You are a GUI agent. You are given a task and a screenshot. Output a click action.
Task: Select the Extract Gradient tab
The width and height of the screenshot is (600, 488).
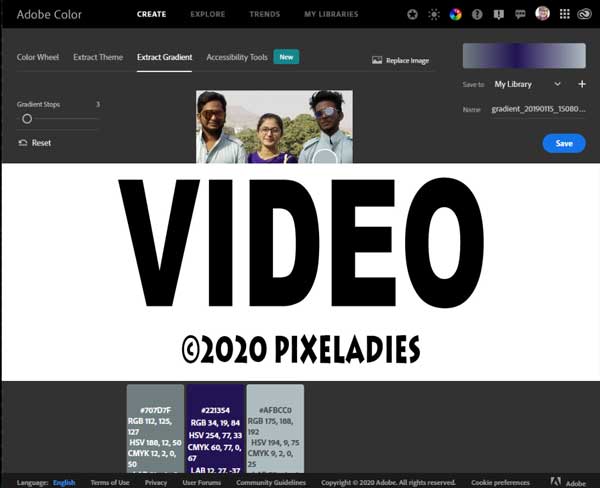[165, 57]
